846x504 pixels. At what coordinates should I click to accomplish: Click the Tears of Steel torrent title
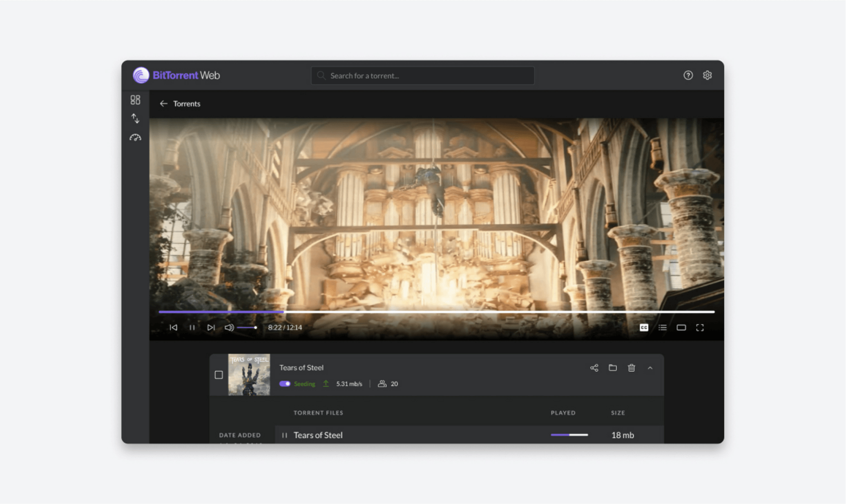coord(301,367)
